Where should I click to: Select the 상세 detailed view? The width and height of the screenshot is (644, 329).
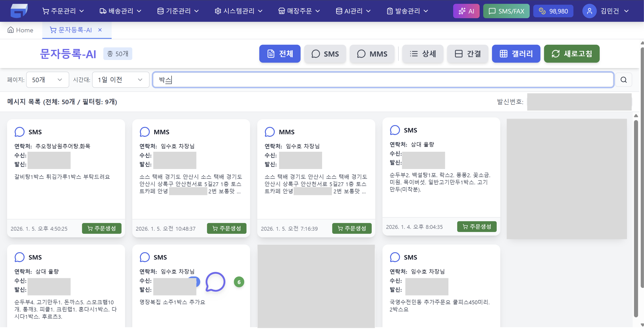[x=423, y=54]
